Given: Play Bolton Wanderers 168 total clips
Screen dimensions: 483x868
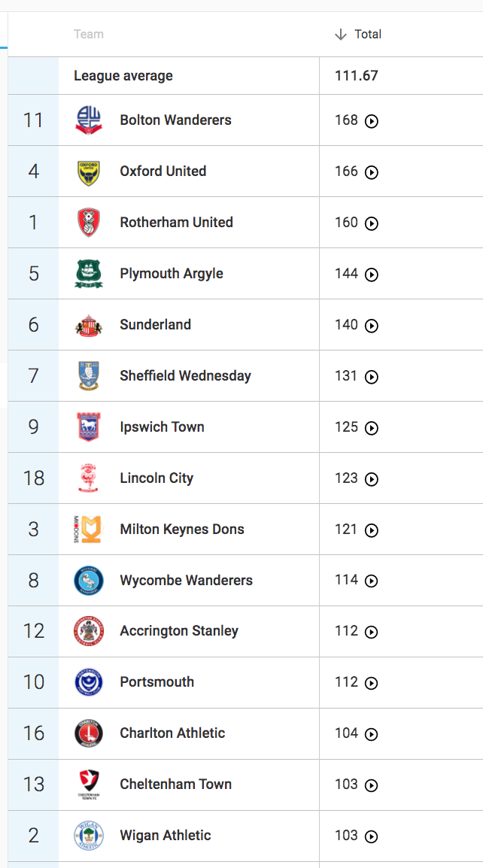Looking at the screenshot, I should 371,121.
